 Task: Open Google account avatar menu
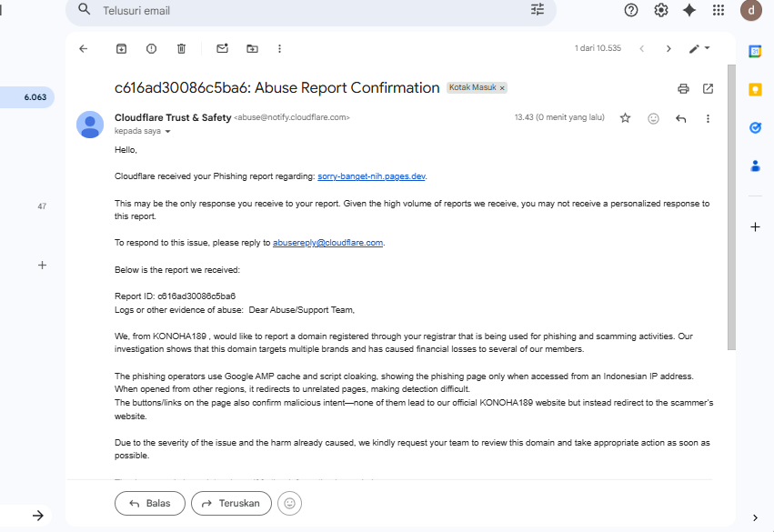[750, 10]
